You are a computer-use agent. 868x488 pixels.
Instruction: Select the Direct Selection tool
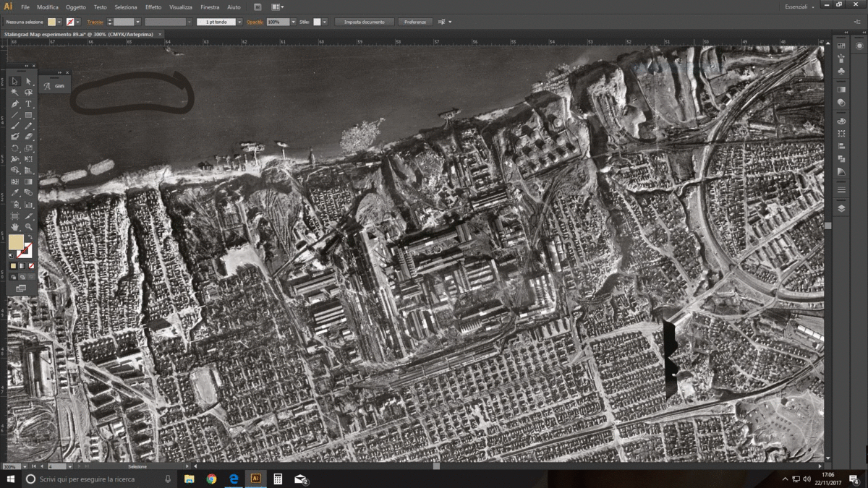[x=29, y=81]
